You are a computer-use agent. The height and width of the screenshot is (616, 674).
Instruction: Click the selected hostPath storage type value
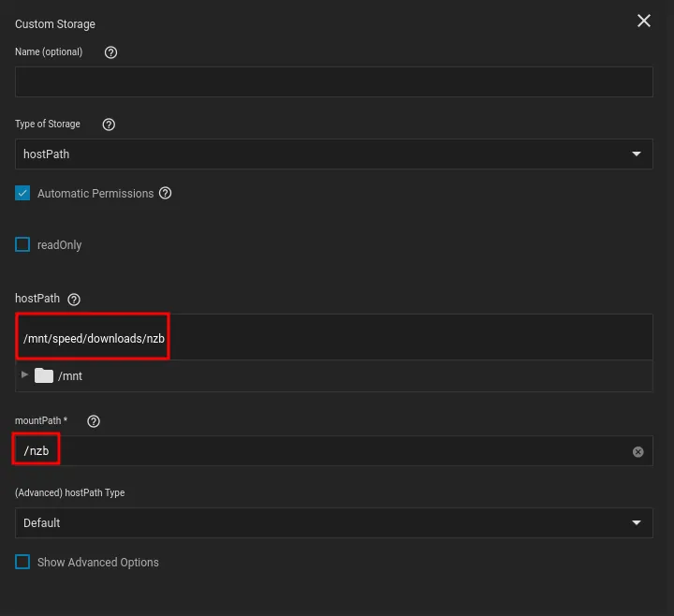coord(47,154)
